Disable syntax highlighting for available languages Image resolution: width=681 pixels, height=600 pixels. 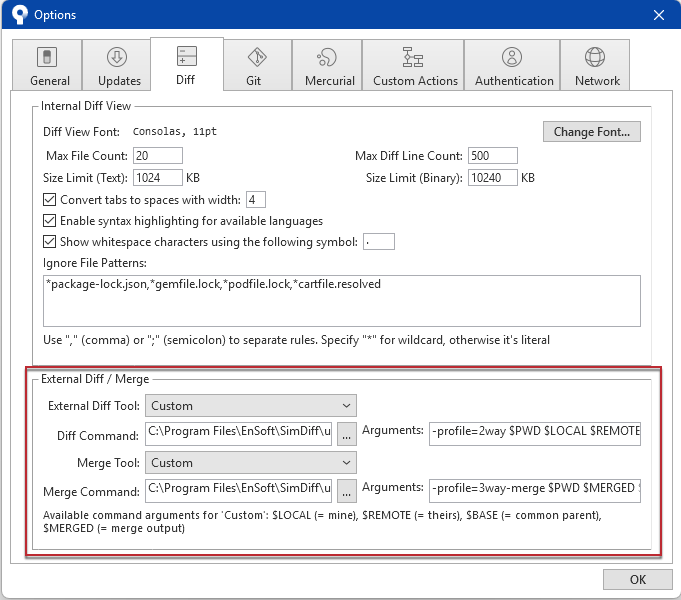pyautogui.click(x=50, y=221)
